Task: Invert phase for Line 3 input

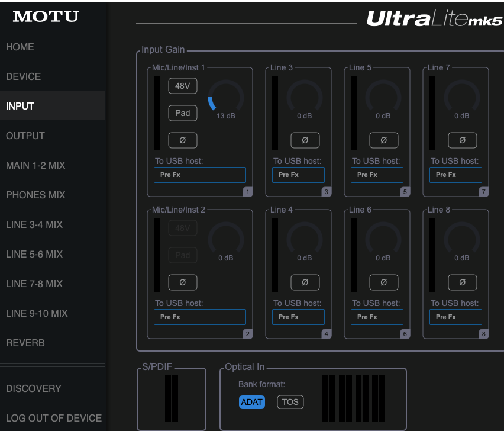Action: [x=305, y=140]
